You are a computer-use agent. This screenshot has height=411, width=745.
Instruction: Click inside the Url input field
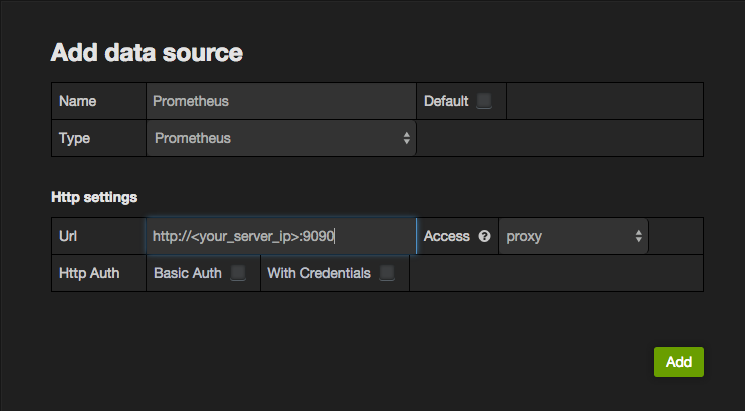point(281,236)
